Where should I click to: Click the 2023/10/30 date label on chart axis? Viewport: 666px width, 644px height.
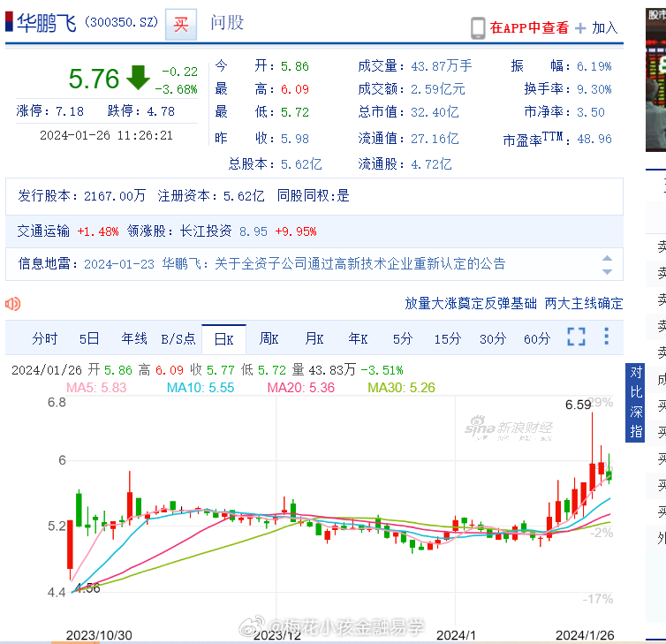point(99,635)
